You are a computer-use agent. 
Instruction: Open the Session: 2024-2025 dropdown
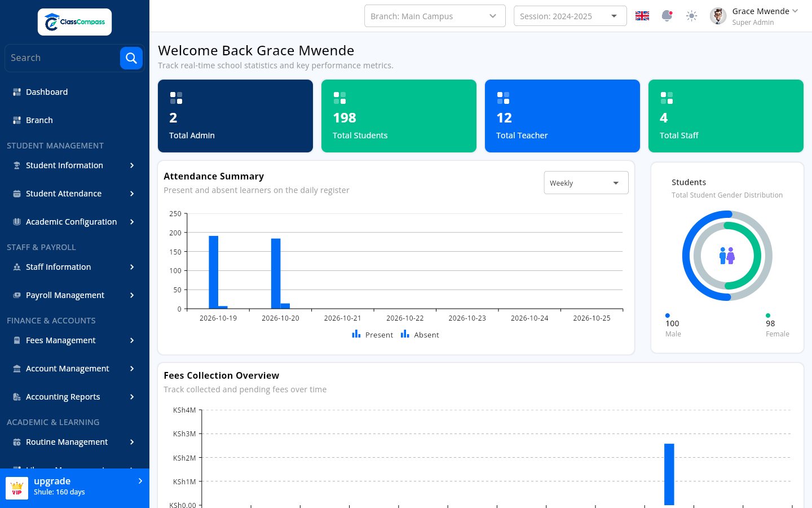(570, 16)
